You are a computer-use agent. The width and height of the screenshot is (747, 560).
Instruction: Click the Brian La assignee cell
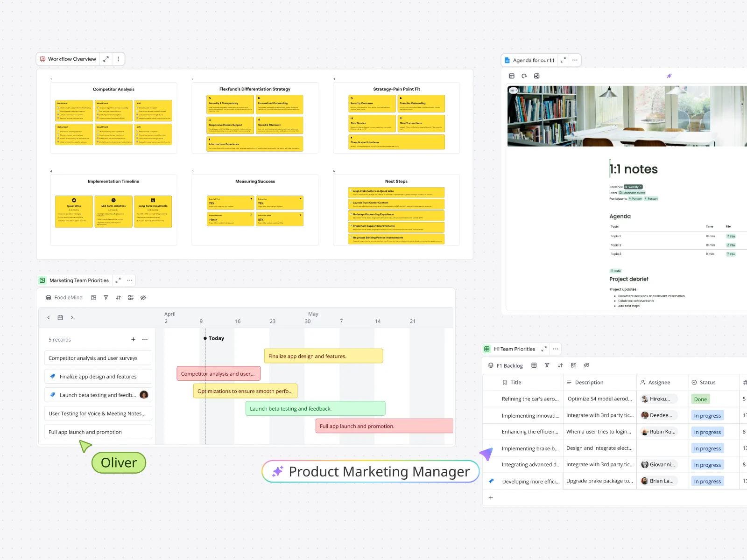click(662, 481)
